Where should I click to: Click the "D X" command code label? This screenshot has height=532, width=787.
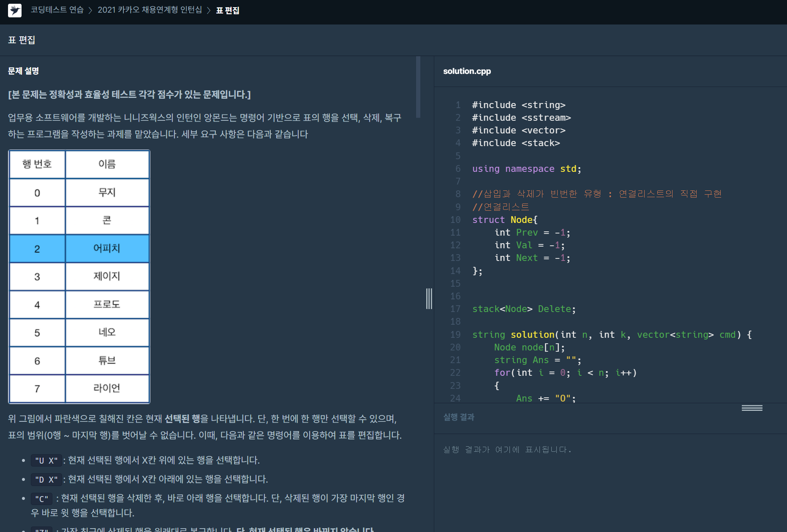[46, 480]
